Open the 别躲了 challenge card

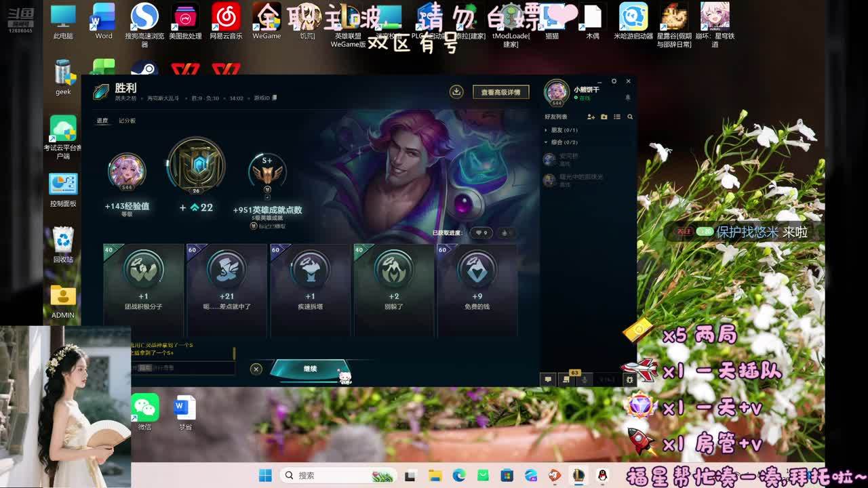[393, 289]
